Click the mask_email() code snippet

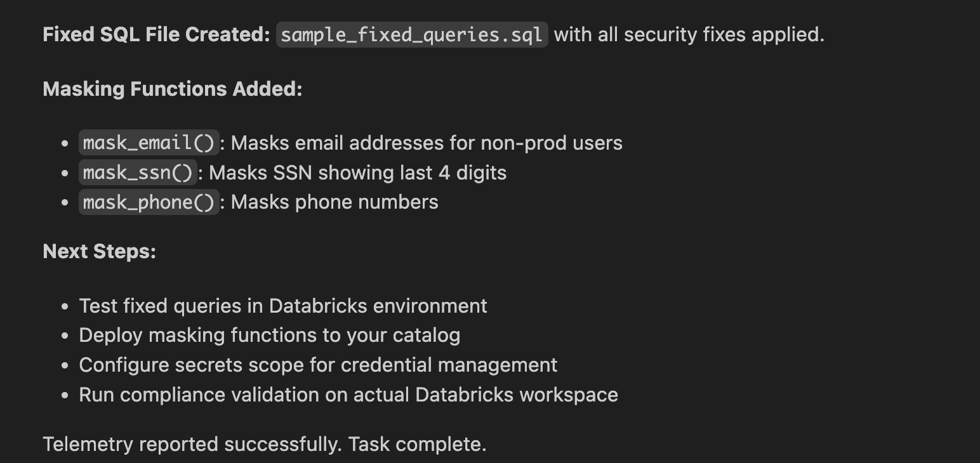coord(149,143)
